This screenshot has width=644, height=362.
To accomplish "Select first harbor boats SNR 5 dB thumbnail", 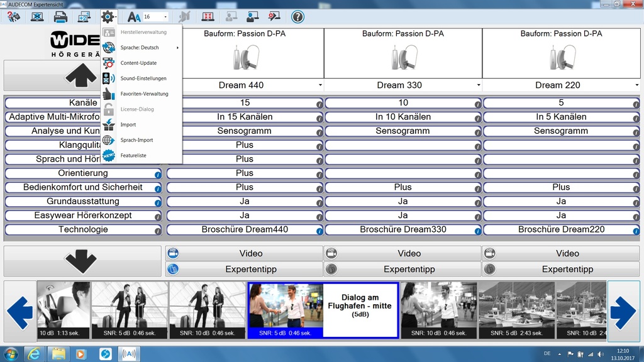I will pyautogui.click(x=516, y=310).
